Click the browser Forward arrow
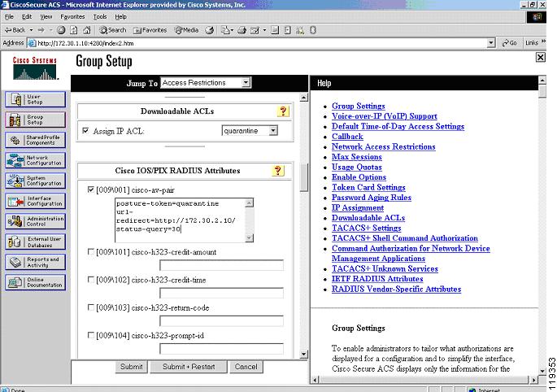This screenshot has width=557, height=392. pyautogui.click(x=41, y=30)
